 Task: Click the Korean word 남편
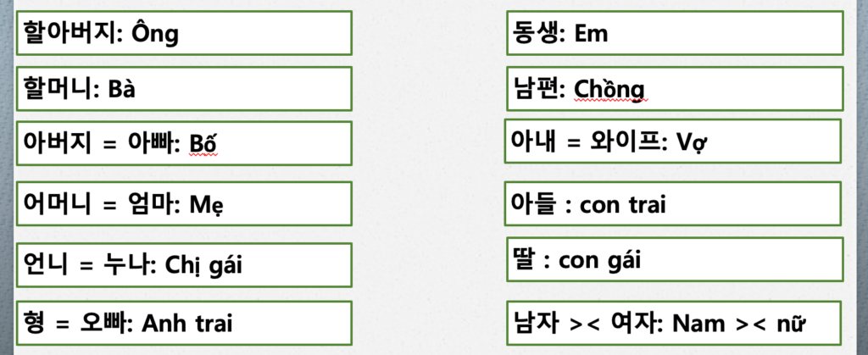536,88
